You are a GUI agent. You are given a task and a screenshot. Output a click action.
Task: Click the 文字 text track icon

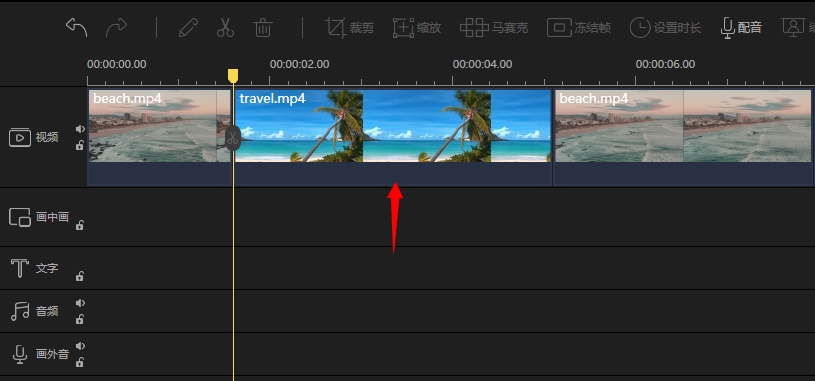(x=20, y=268)
